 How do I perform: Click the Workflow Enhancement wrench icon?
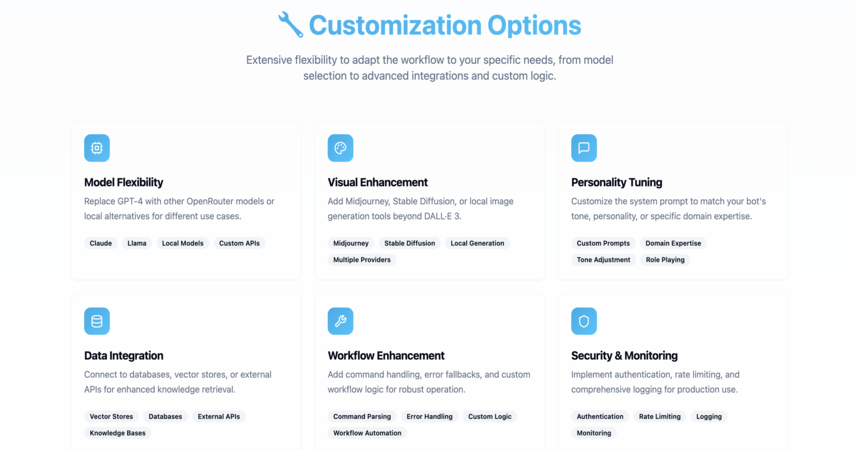pyautogui.click(x=340, y=321)
